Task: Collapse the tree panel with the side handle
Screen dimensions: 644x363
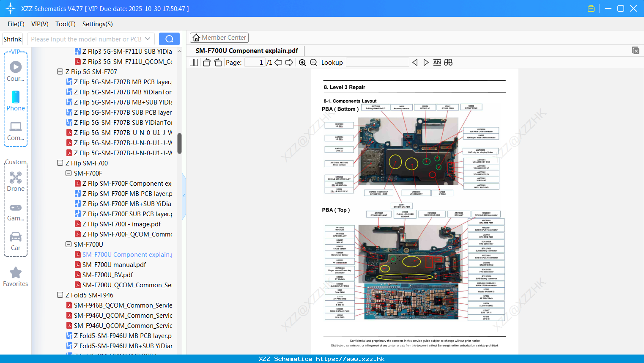Action: click(184, 196)
